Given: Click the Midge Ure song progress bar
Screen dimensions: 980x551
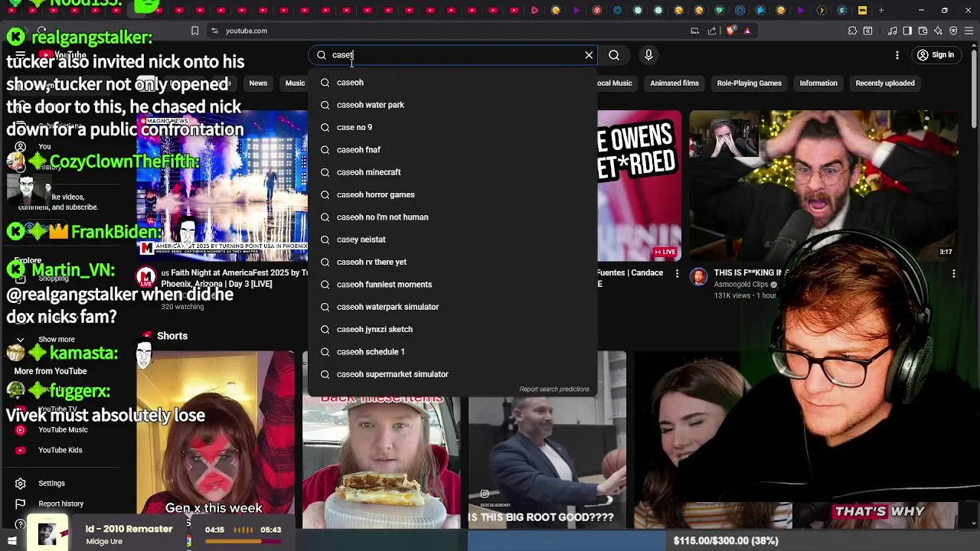Looking at the screenshot, I should [x=243, y=542].
